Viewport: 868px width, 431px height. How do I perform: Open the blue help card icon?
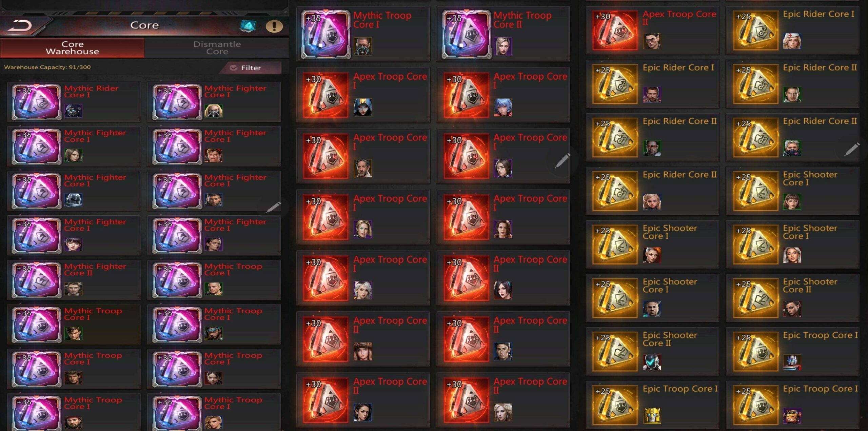pyautogui.click(x=248, y=26)
